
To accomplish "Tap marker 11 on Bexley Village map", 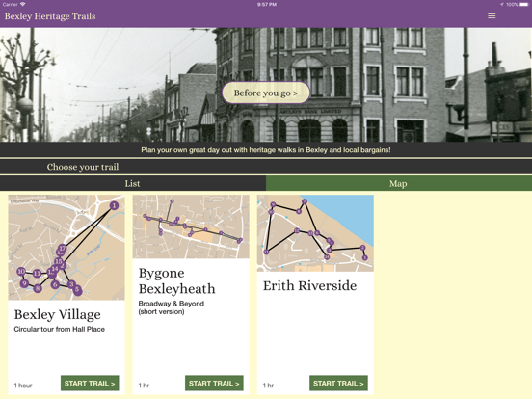I will point(37,273).
